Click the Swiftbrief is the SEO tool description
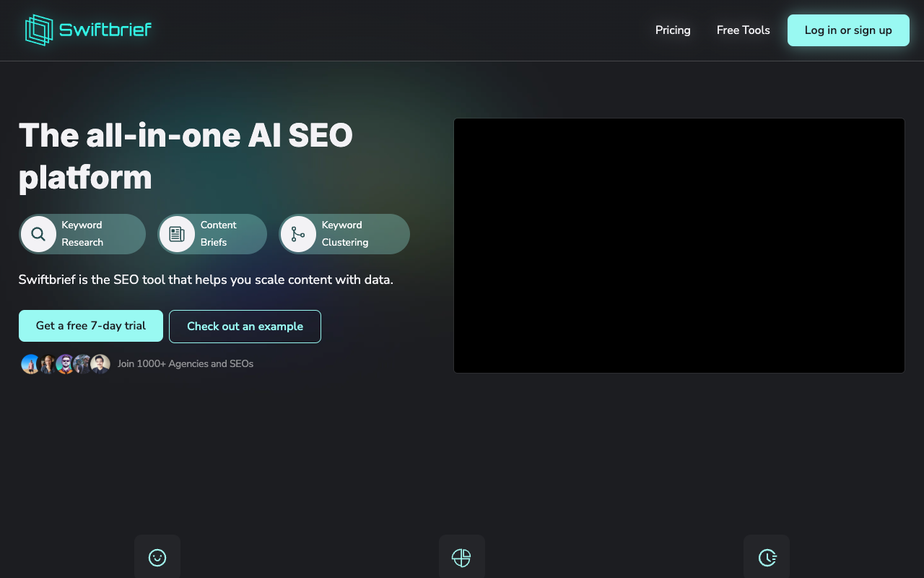 click(x=206, y=280)
